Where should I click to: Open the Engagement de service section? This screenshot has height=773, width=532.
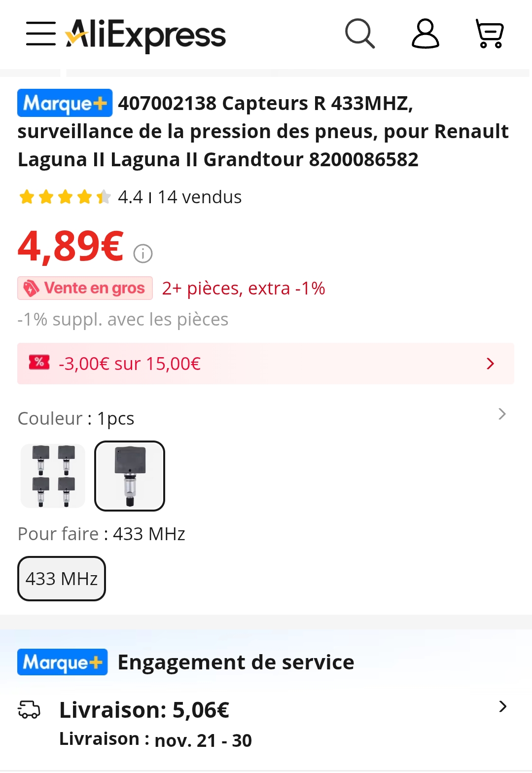pyautogui.click(x=236, y=663)
